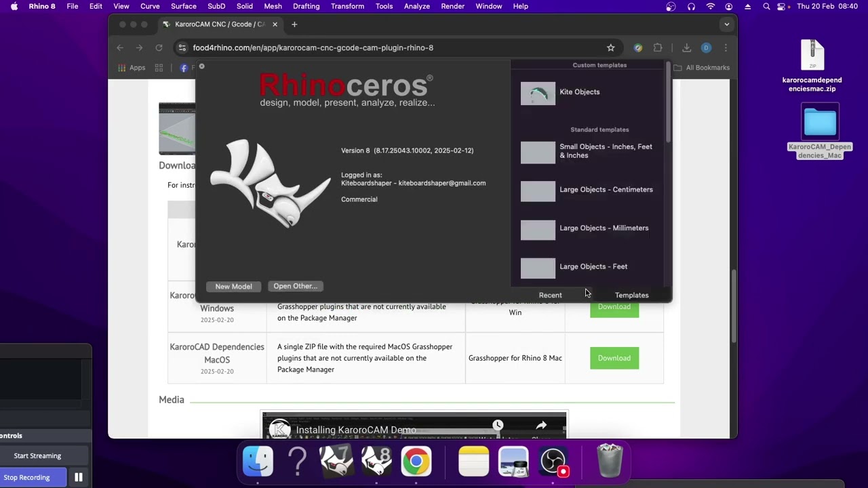Viewport: 868px width, 488px height.
Task: Switch to OBS Studio in Dock
Action: (x=553, y=462)
